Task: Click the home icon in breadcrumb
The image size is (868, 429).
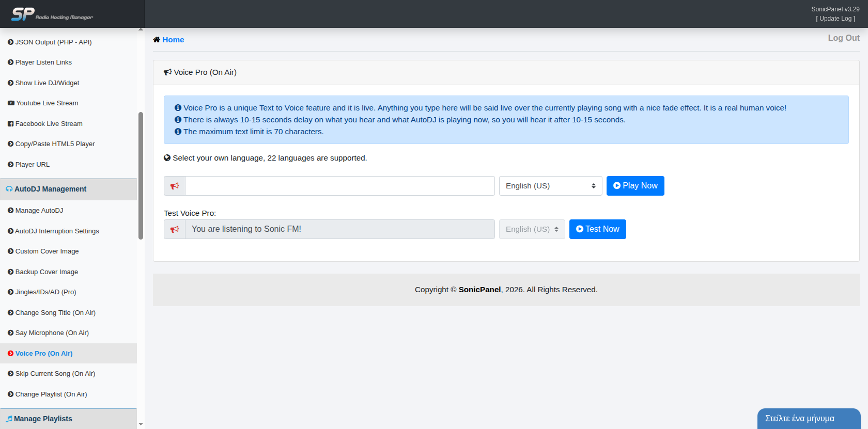Action: pos(157,40)
